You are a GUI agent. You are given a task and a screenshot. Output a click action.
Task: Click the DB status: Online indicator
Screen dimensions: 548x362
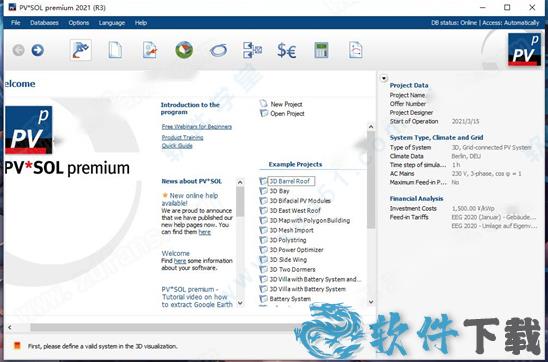454,23
